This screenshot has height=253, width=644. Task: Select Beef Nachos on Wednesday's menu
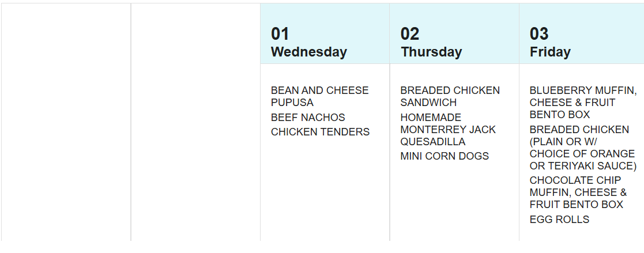point(308,117)
